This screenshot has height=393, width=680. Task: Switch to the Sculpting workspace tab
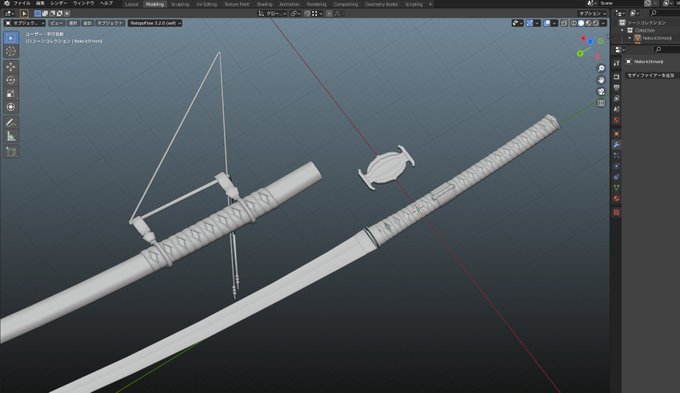tap(180, 4)
